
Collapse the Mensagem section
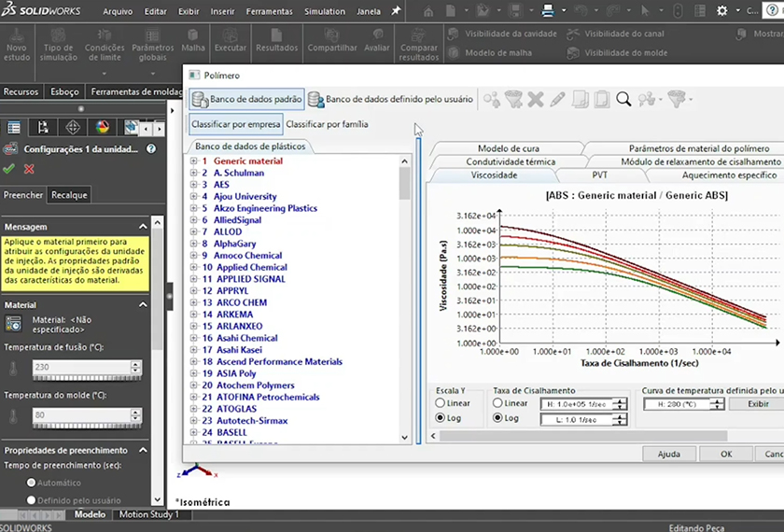coord(143,227)
